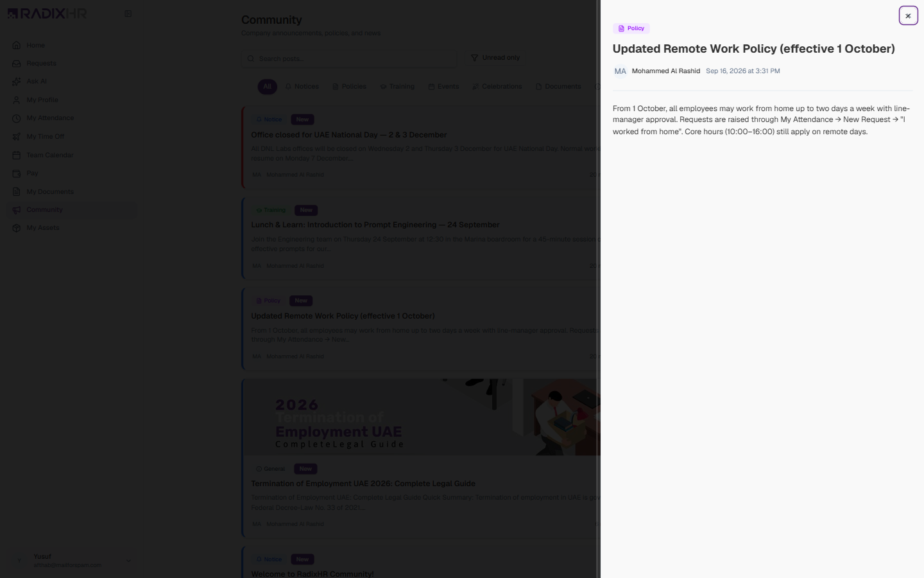Open Requests via its sidebar icon
The image size is (924, 578).
tap(17, 64)
